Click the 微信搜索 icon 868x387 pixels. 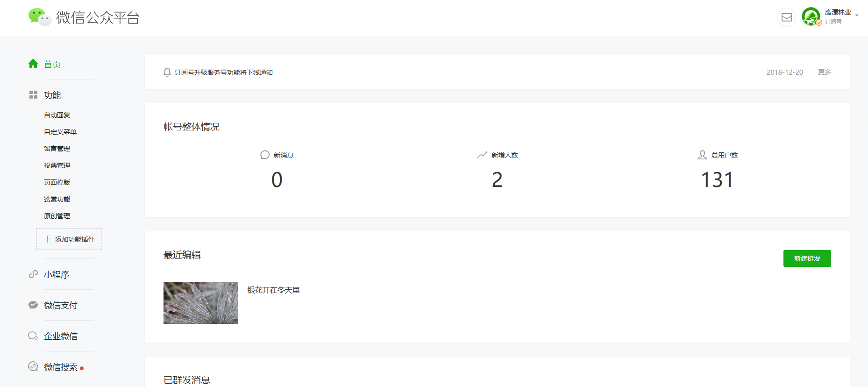[33, 366]
